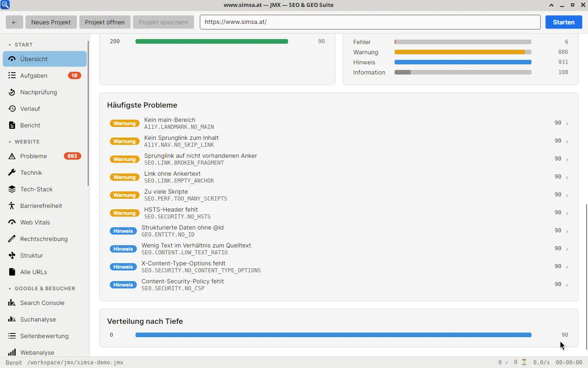
Task: Go back using the arrow button
Action: point(14,22)
